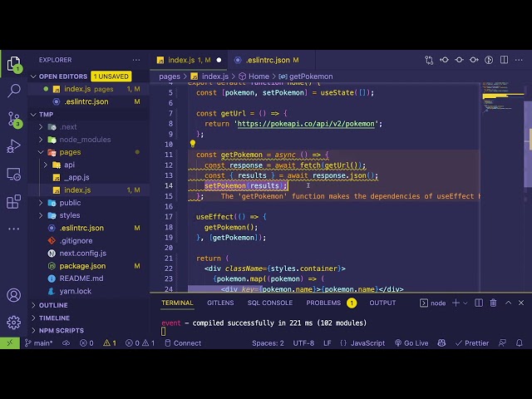Change indentation via Spaces: 2

pyautogui.click(x=268, y=343)
